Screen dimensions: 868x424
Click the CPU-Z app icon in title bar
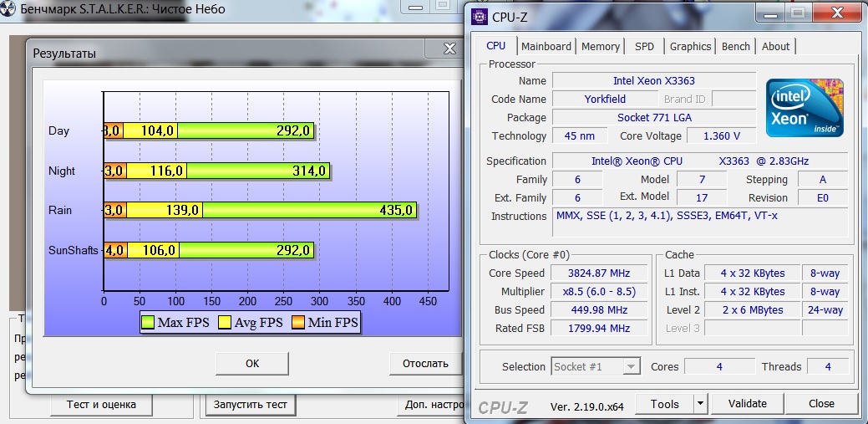[x=479, y=17]
